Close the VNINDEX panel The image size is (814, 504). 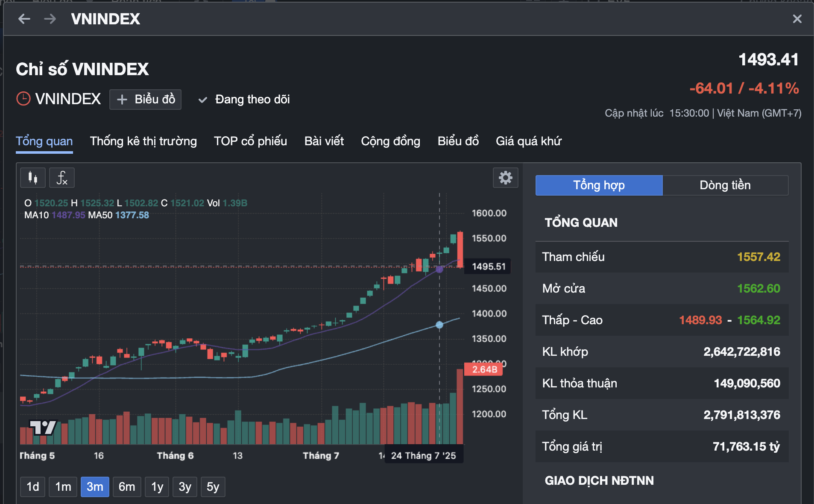pyautogui.click(x=797, y=19)
